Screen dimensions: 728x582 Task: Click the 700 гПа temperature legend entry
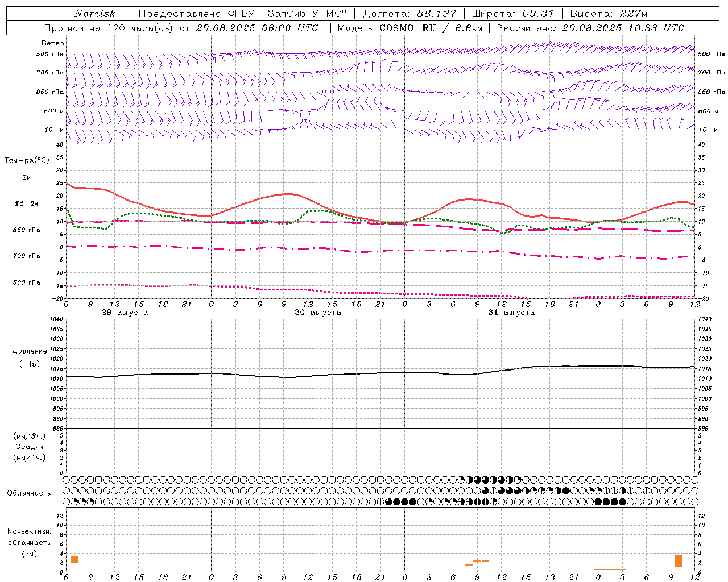click(x=27, y=256)
